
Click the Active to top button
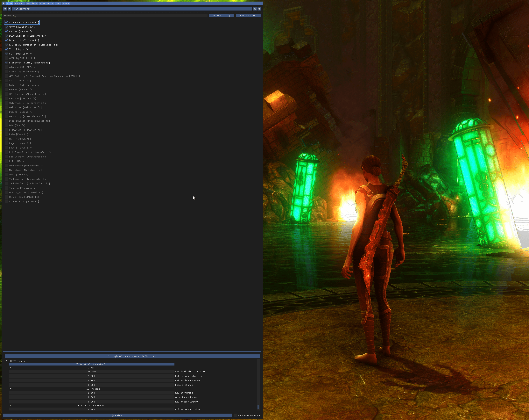pyautogui.click(x=221, y=15)
